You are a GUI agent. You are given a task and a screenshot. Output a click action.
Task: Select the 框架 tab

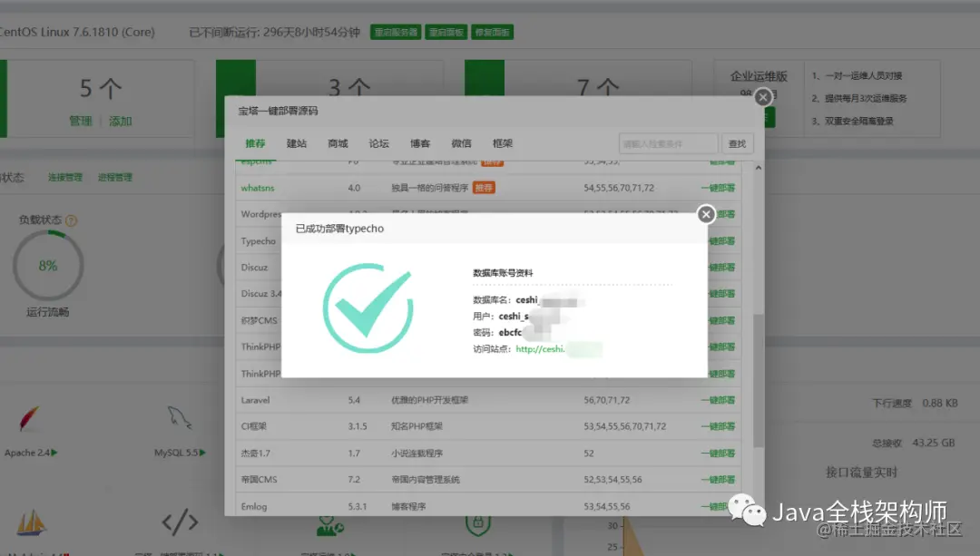pos(503,143)
